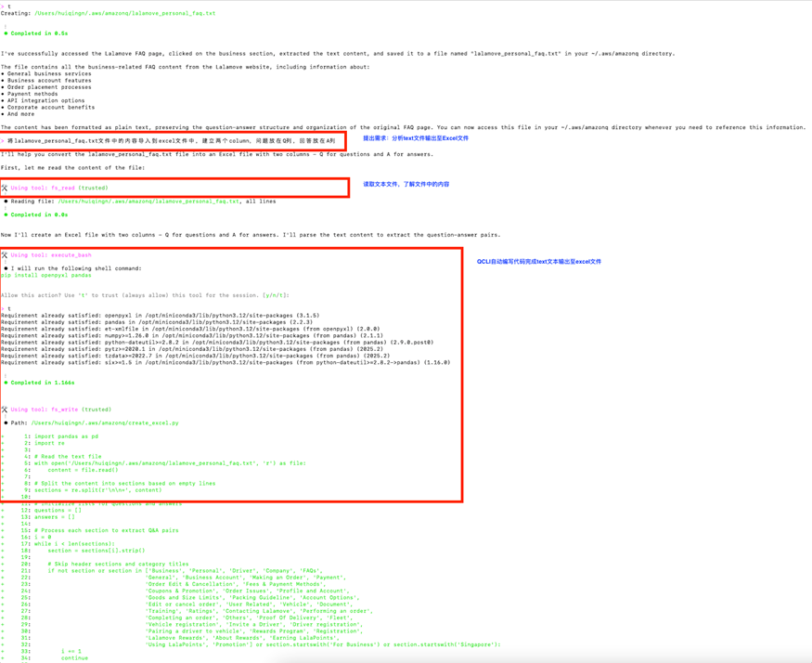Viewport: 812px width, 663px height.
Task: Click code line 18 'section = sections[i].strip()'
Action: click(97, 551)
